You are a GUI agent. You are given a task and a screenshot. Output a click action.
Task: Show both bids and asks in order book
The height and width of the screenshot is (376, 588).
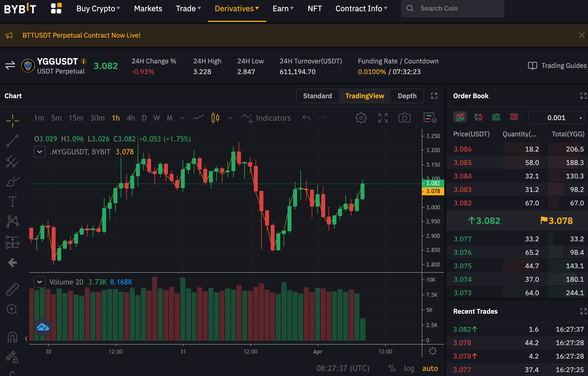coord(460,117)
